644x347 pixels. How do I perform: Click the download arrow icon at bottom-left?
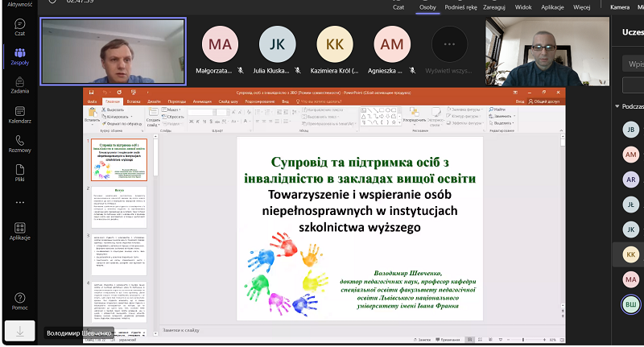click(x=19, y=331)
